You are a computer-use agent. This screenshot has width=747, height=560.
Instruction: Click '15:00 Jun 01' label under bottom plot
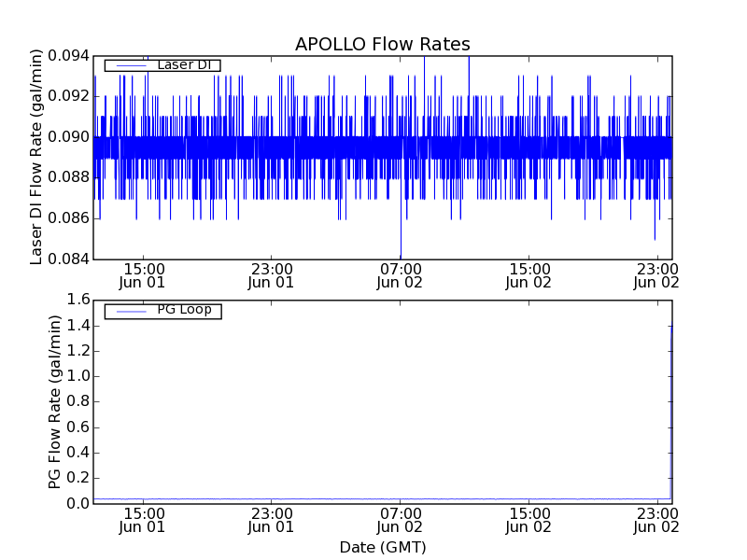click(142, 521)
